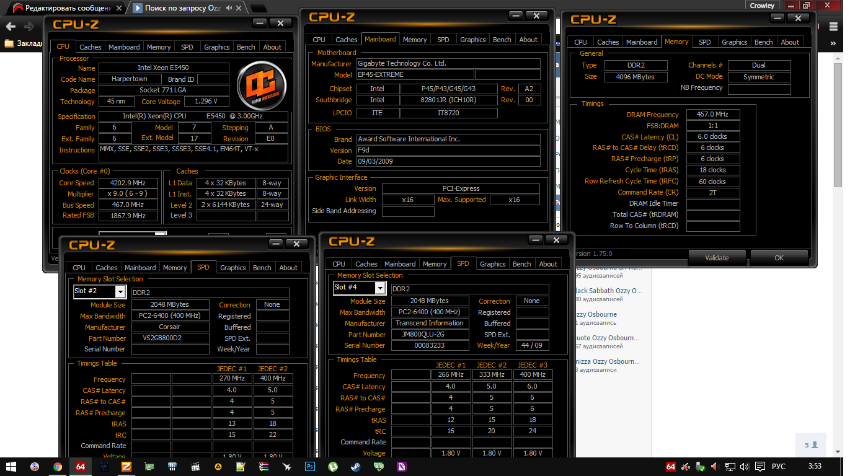The image size is (868, 476).
Task: Open the Action Center notifications icon
Action: (x=759, y=467)
